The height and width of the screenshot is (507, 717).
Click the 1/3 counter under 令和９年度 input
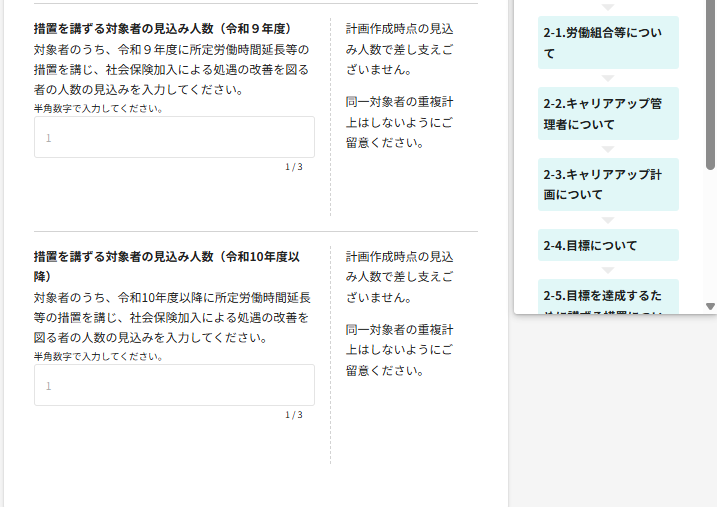(x=293, y=167)
